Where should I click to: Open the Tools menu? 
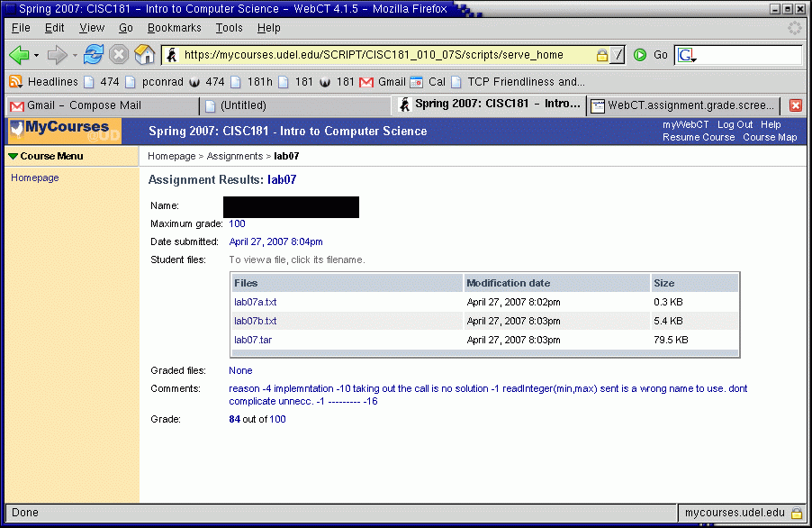[x=229, y=28]
